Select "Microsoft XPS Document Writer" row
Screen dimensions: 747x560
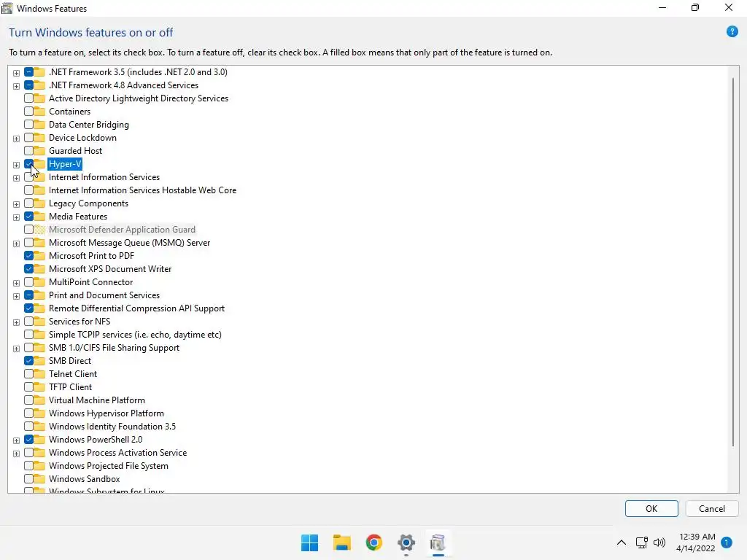coord(110,269)
